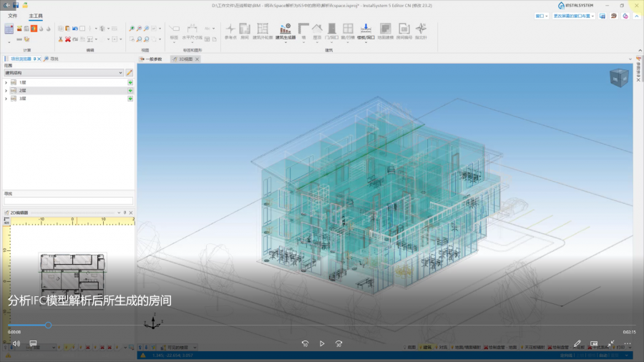This screenshot has height=362, width=644.
Task: Expand the 1层 tree node
Action: point(6,83)
